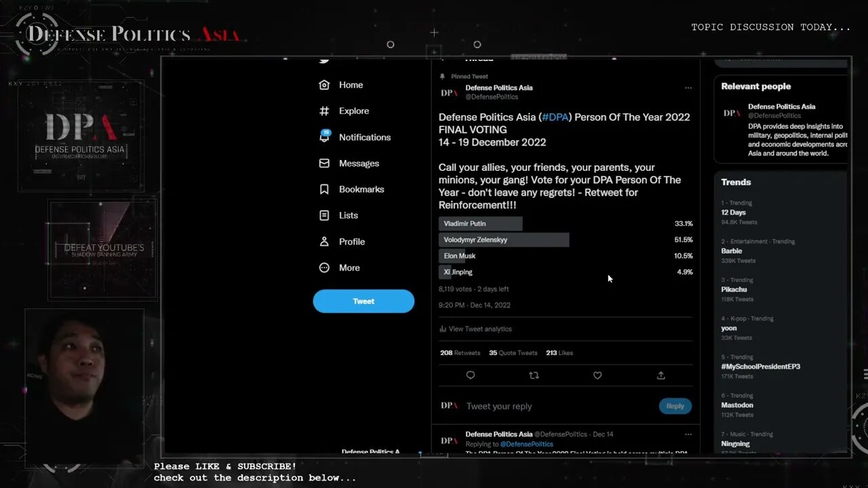Image resolution: width=868 pixels, height=488 pixels.
Task: Click the More menu label
Action: point(349,268)
